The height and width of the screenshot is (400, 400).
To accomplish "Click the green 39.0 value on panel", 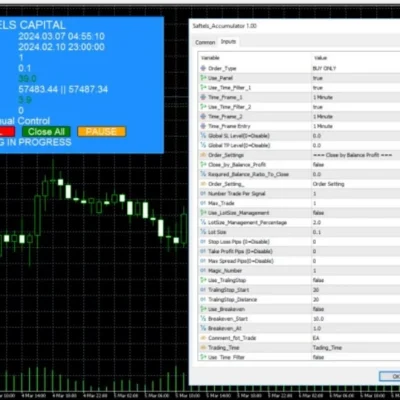I will tap(27, 79).
